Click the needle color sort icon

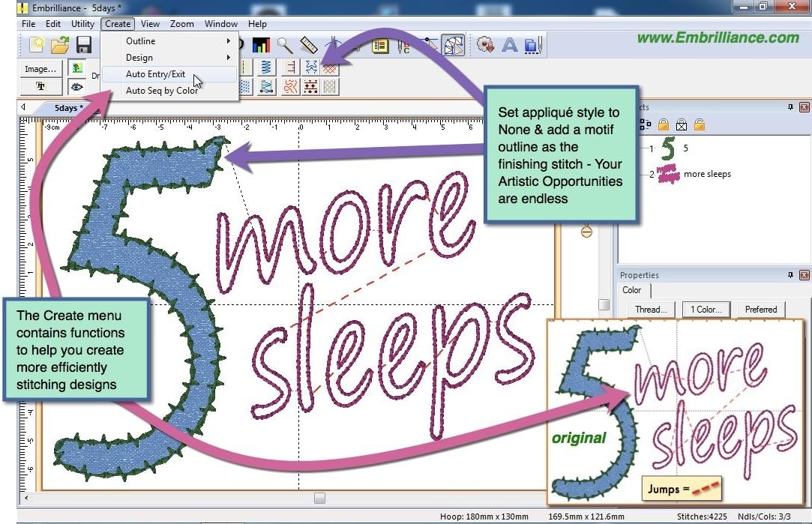pyautogui.click(x=403, y=46)
